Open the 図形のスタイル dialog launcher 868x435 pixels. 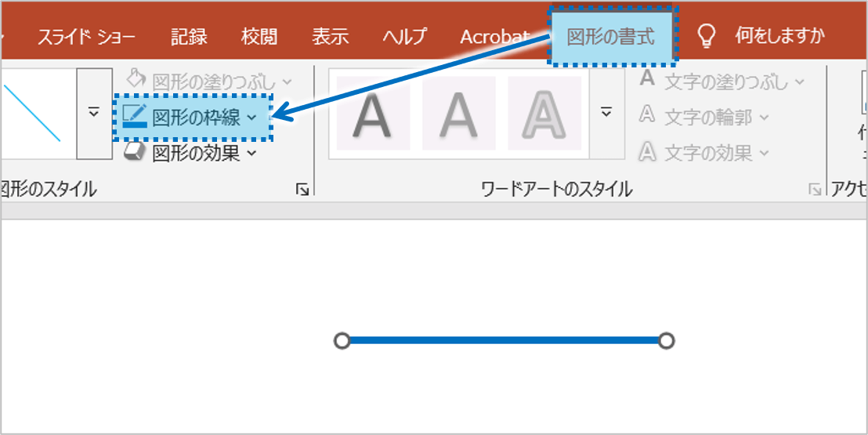[302, 189]
